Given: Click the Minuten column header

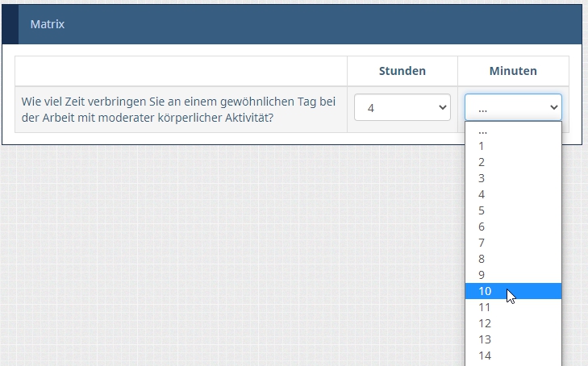Looking at the screenshot, I should 513,71.
